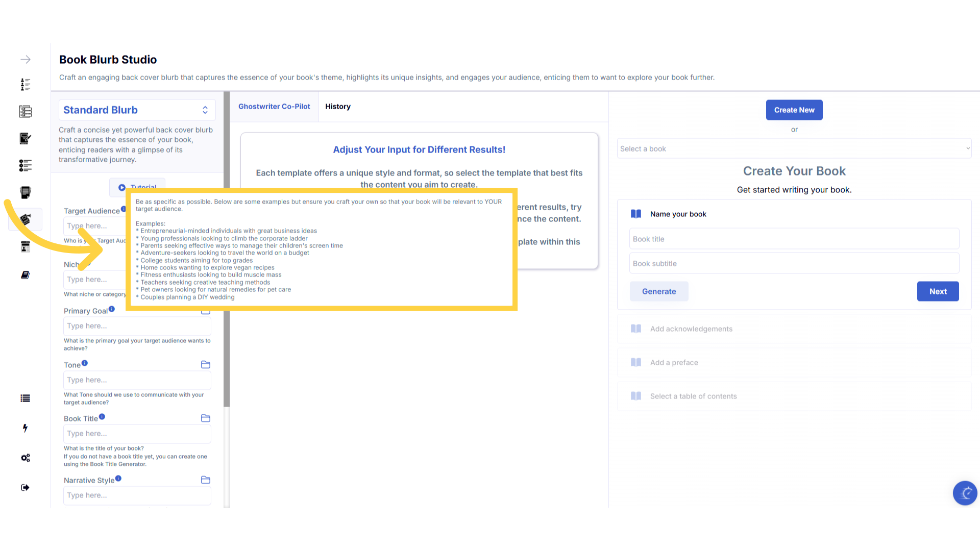Expand the sidebar with the arrow icon

click(25, 60)
